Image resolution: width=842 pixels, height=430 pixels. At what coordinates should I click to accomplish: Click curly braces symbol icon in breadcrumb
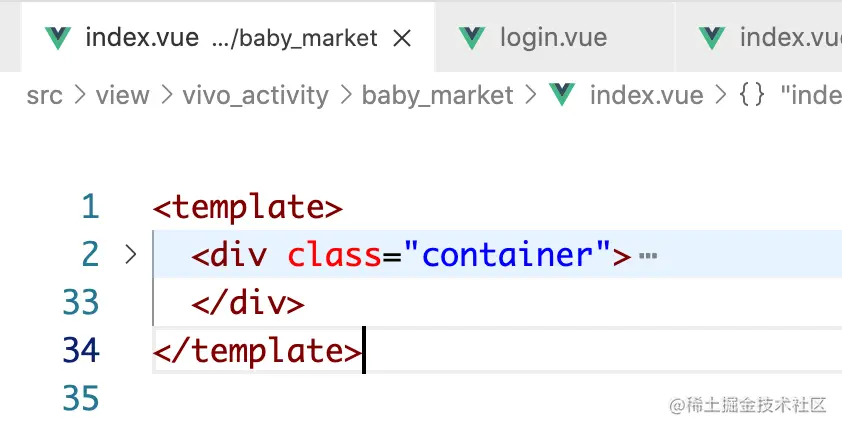(752, 95)
